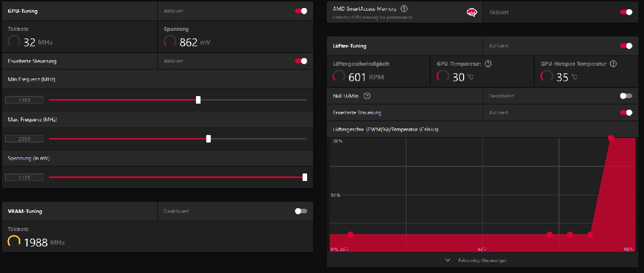Toggle fan Erweiterte Steuerung switch

point(626,113)
